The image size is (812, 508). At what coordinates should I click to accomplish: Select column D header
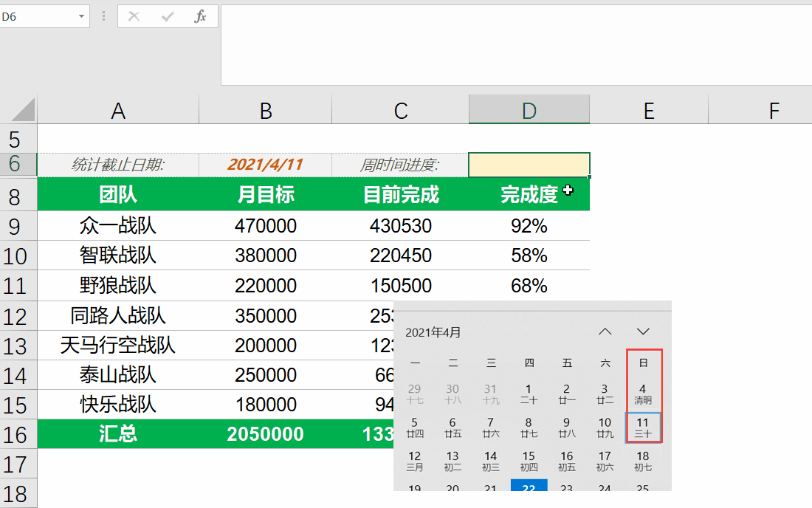(529, 110)
